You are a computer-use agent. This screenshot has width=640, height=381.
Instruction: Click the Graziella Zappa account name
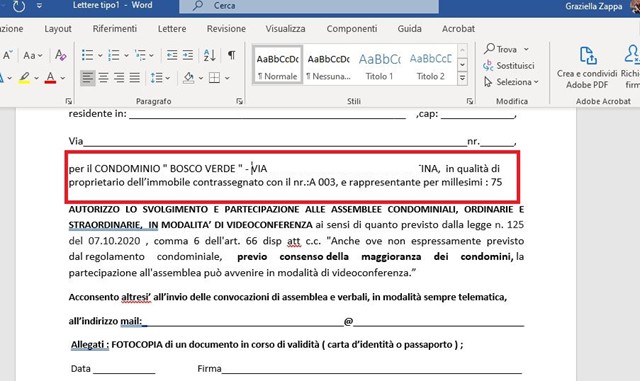tap(593, 6)
